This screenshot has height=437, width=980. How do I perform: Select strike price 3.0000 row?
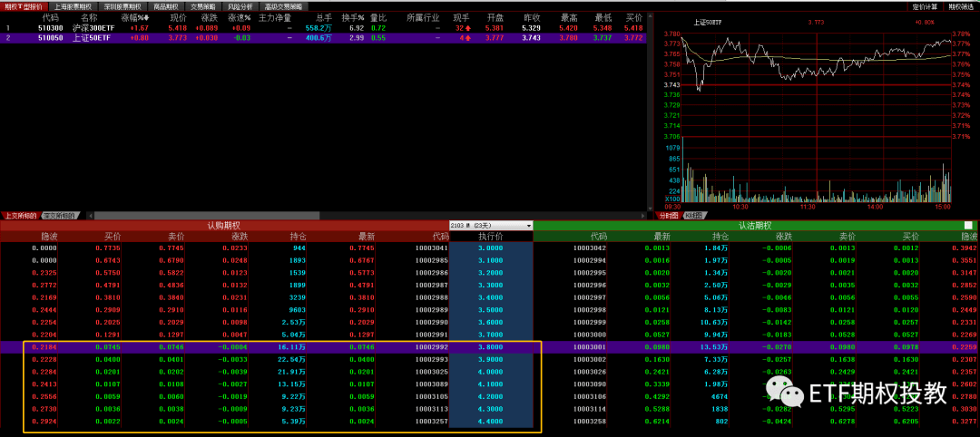(490, 248)
